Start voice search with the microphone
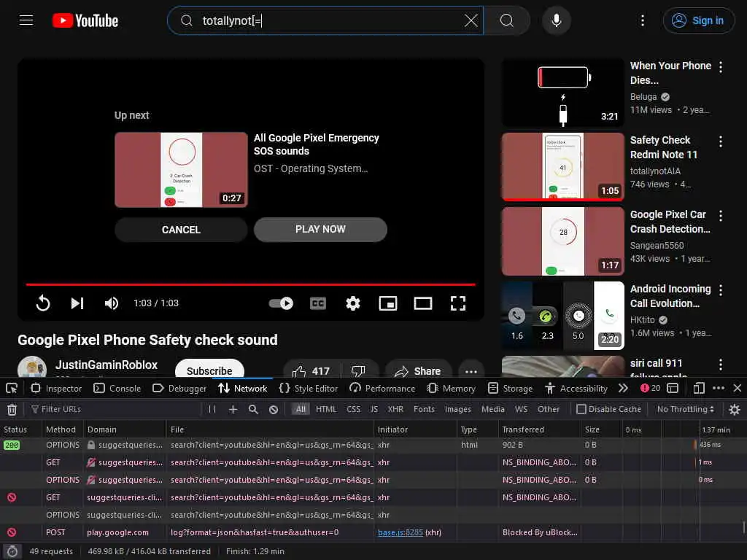This screenshot has height=560, width=747. [x=557, y=20]
